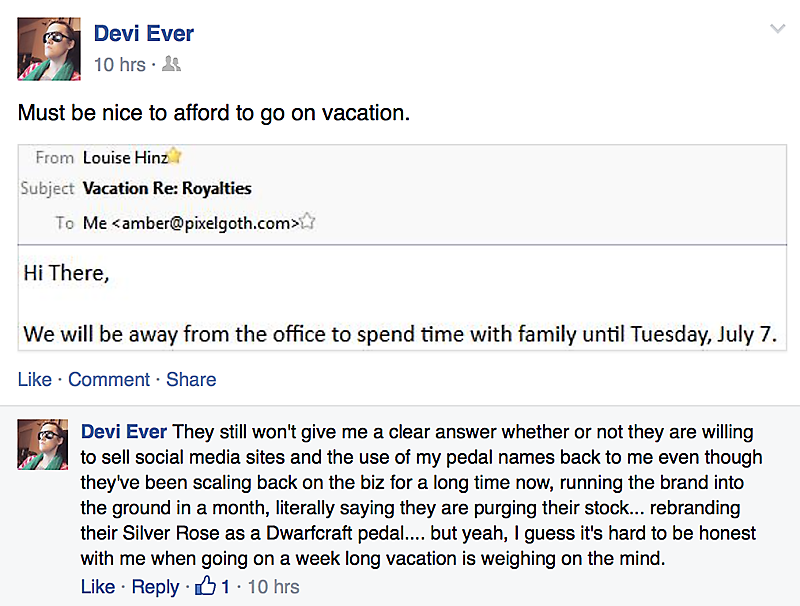Like Devi Ever's comment
Screen dimensions: 800x606
click(x=97, y=587)
